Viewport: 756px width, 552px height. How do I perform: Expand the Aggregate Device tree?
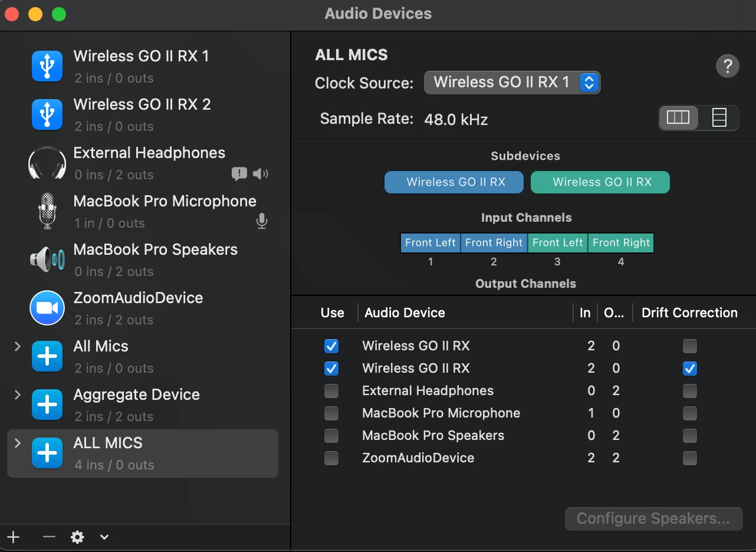tap(18, 395)
